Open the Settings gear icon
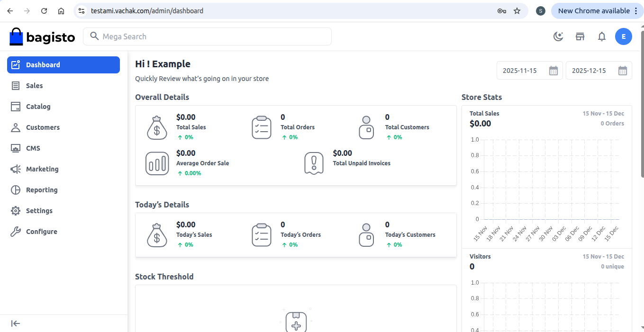The height and width of the screenshot is (332, 644). pyautogui.click(x=16, y=211)
